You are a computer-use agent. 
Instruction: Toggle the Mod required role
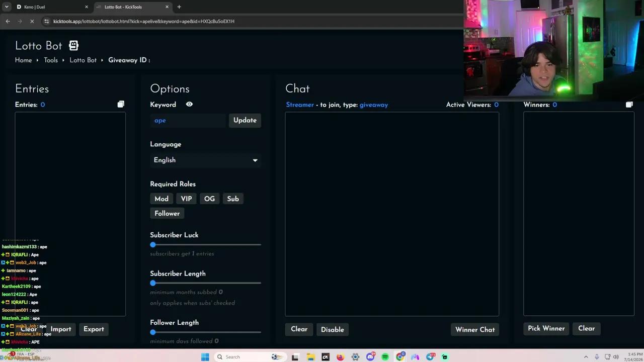pyautogui.click(x=162, y=199)
